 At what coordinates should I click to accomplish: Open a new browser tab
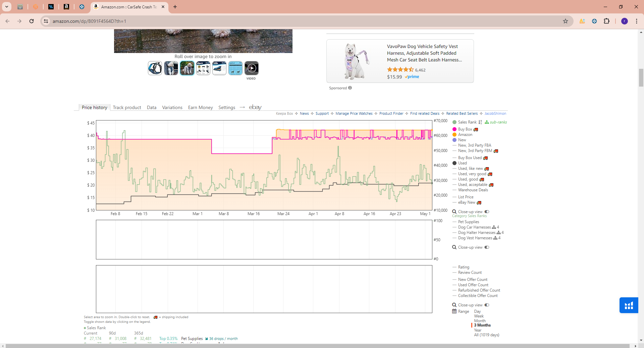point(175,7)
